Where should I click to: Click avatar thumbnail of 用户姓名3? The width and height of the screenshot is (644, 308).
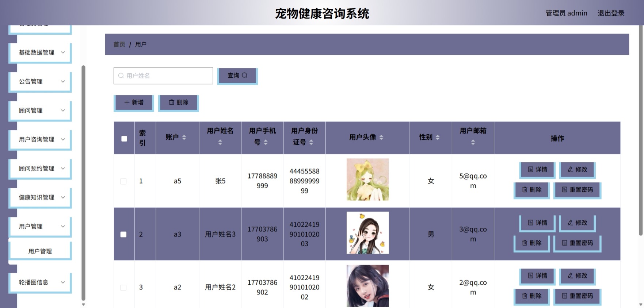[x=367, y=233]
